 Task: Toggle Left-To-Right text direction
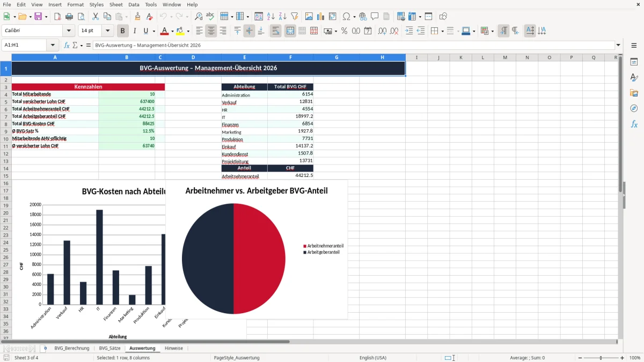(x=503, y=31)
